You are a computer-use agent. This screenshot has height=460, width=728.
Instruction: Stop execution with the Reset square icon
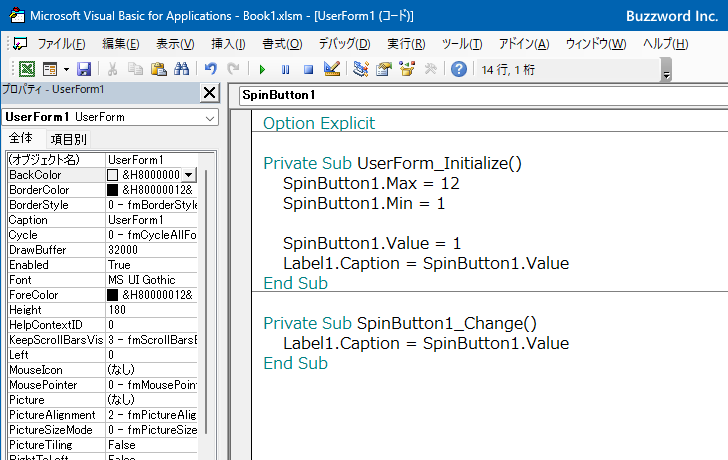coord(308,70)
